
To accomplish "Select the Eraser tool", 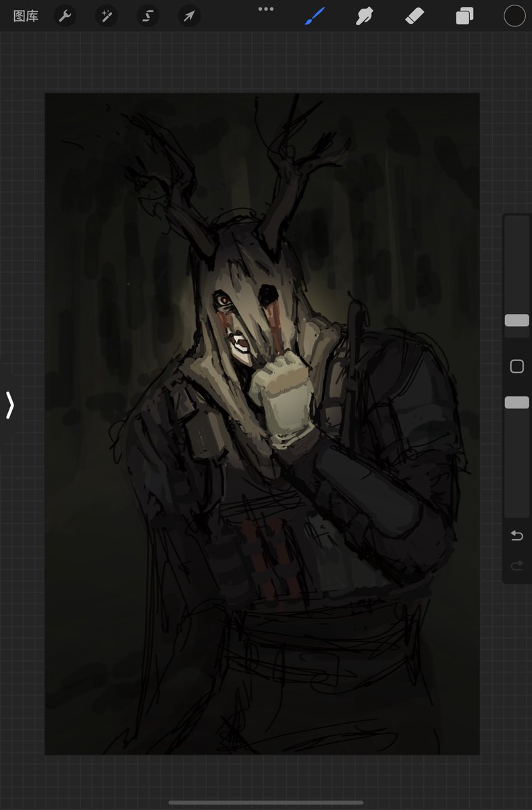I will (x=415, y=16).
